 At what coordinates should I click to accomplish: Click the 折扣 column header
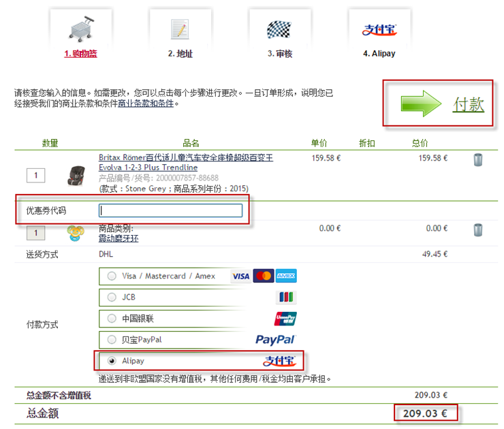click(x=367, y=143)
